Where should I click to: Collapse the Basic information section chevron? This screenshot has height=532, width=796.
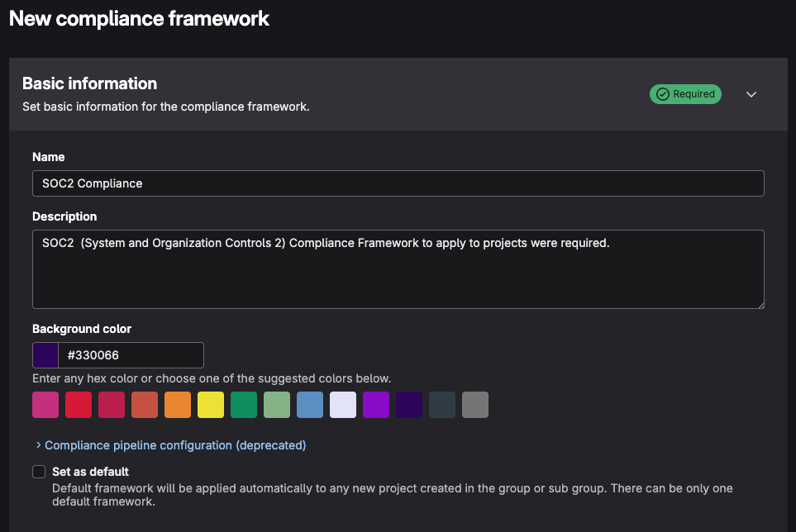751,93
